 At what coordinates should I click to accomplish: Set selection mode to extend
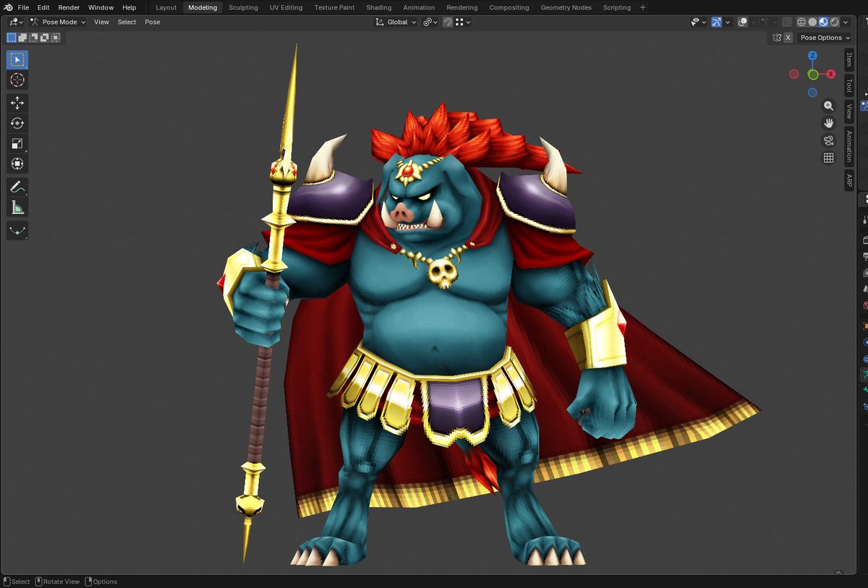pyautogui.click(x=22, y=37)
